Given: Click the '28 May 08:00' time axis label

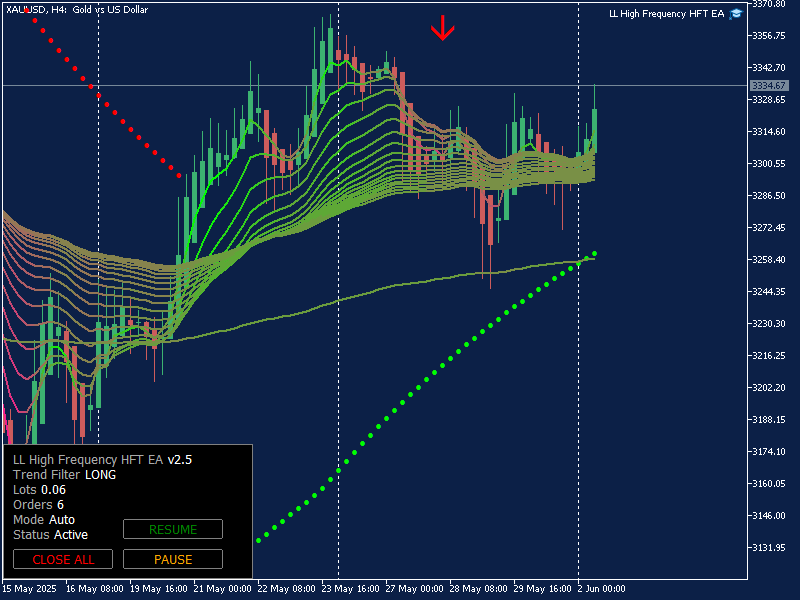Looking at the screenshot, I should pyautogui.click(x=479, y=588).
